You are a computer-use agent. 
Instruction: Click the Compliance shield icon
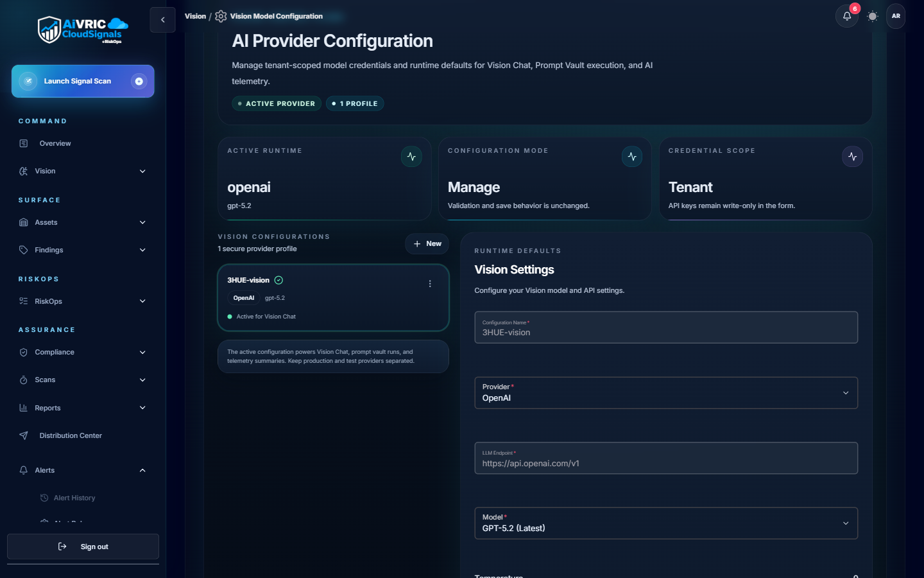(x=24, y=352)
